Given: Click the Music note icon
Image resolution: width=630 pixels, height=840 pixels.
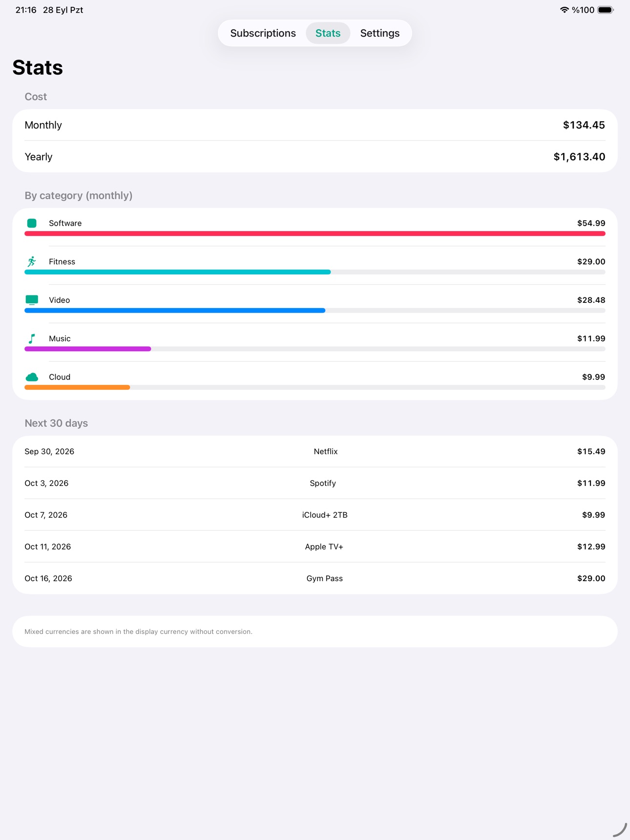Looking at the screenshot, I should coord(32,338).
